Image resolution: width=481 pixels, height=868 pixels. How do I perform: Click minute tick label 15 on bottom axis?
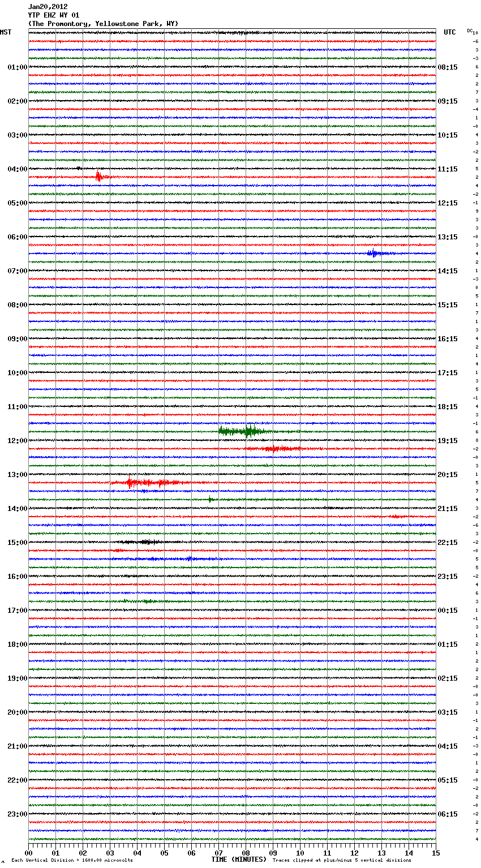pos(436,853)
